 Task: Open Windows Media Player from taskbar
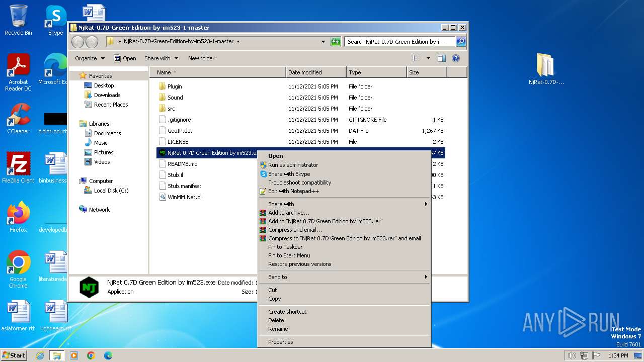point(74,355)
